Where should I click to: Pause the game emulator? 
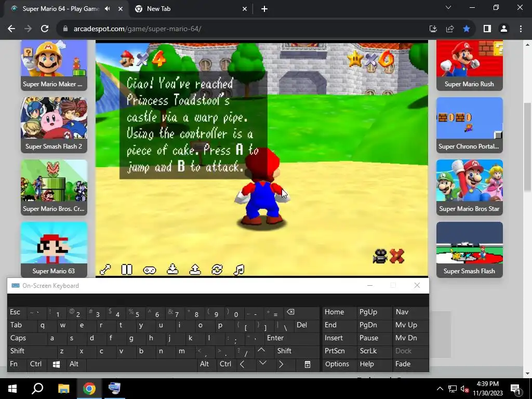127,270
